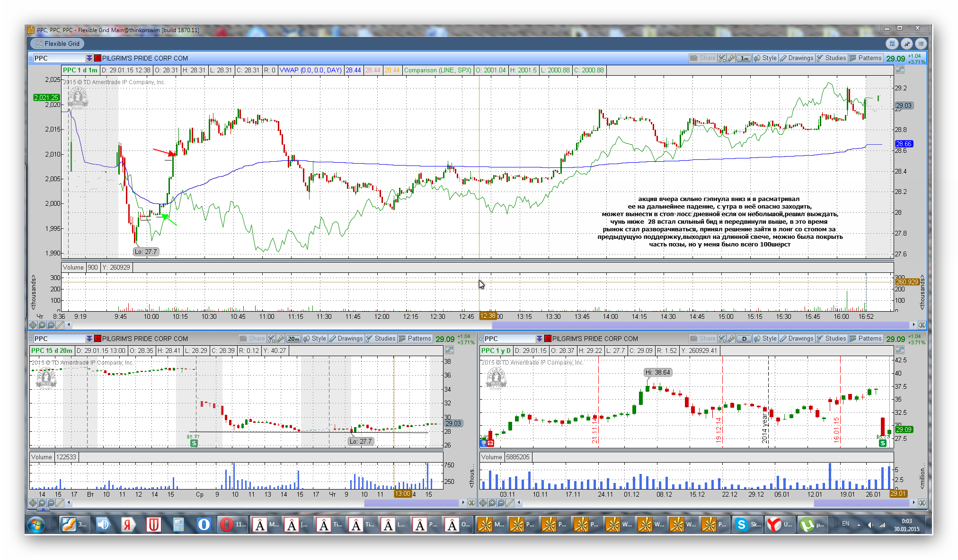Open the grid list menu icon
This screenshot has width=958, height=560.
coord(921,44)
